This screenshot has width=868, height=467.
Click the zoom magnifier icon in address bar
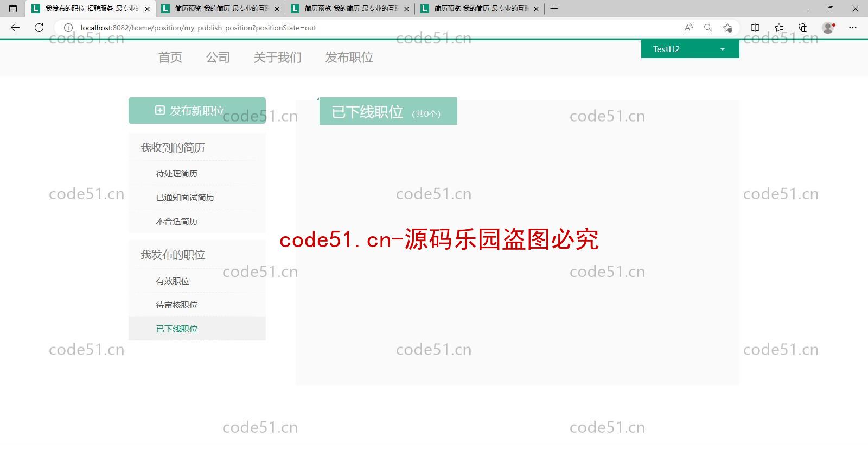(708, 28)
